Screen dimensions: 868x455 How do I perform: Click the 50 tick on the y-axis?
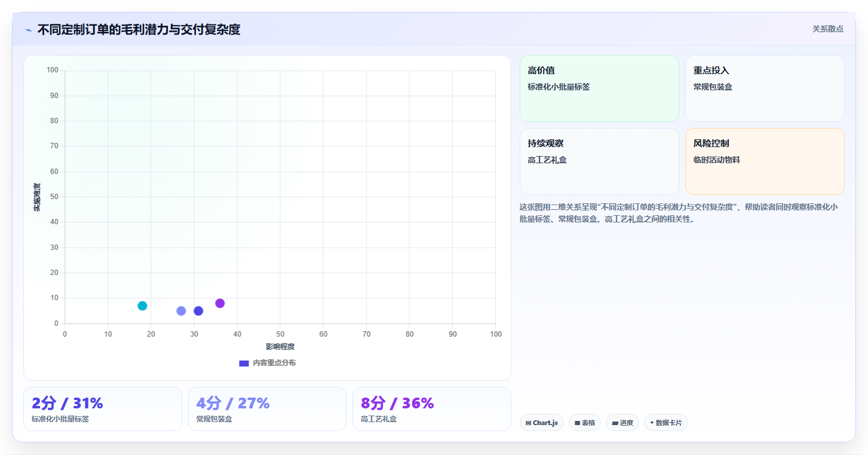pos(54,197)
